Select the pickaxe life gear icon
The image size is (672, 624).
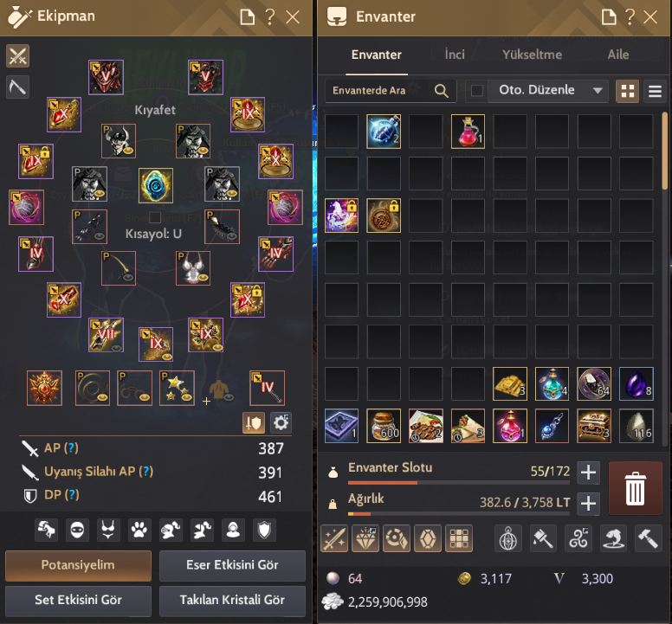pos(17,87)
